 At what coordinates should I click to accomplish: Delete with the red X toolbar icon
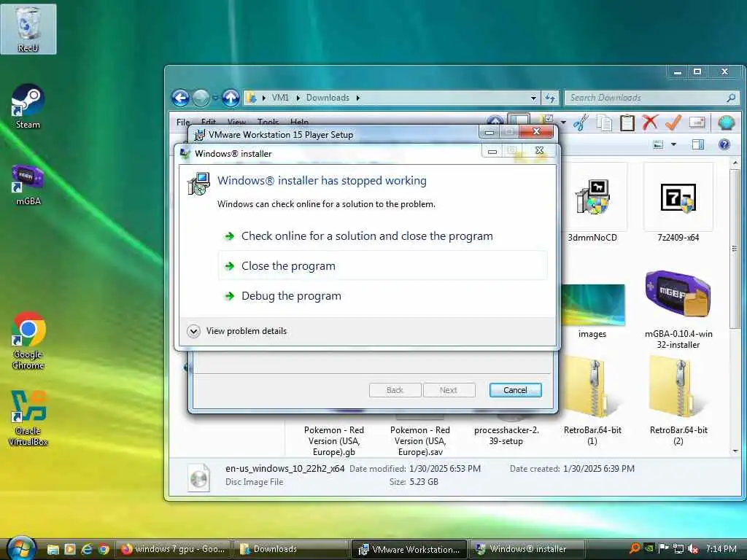[x=650, y=122]
